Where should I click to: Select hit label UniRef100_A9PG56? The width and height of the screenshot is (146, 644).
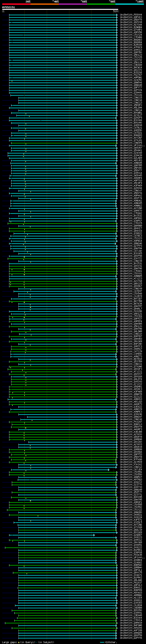131,32
